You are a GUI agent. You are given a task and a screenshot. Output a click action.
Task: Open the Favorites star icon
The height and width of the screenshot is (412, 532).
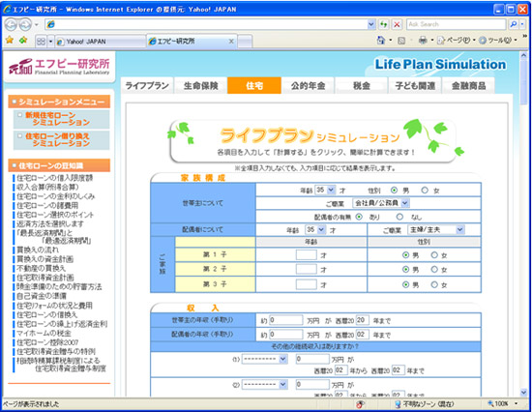[10, 41]
